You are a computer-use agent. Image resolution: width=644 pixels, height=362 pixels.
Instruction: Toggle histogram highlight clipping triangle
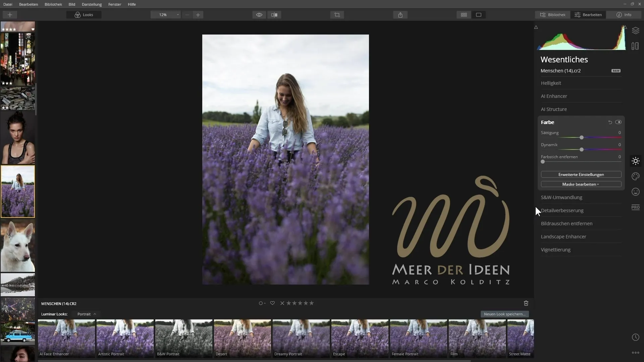click(625, 27)
